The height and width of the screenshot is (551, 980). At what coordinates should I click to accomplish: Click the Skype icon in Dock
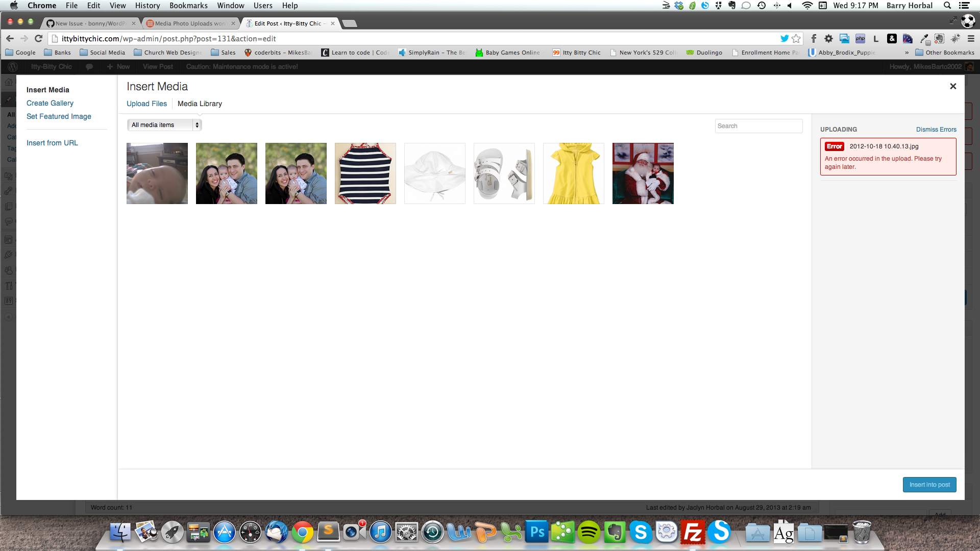640,532
